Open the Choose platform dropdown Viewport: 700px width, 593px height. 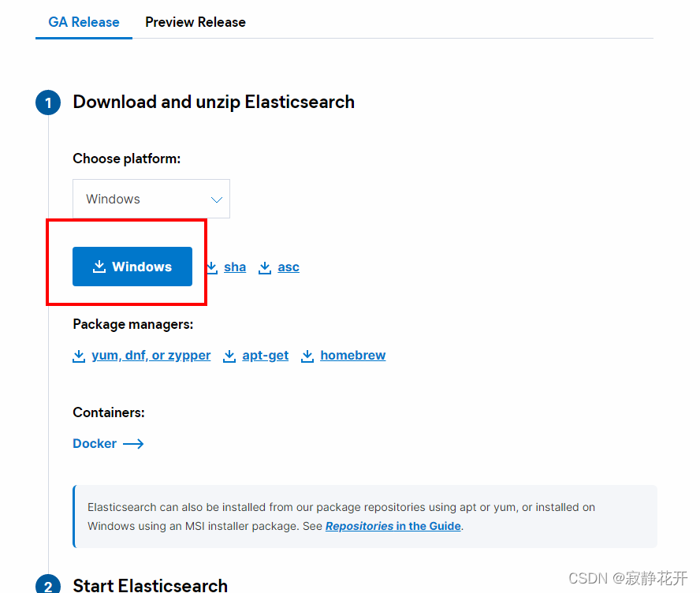pos(151,199)
